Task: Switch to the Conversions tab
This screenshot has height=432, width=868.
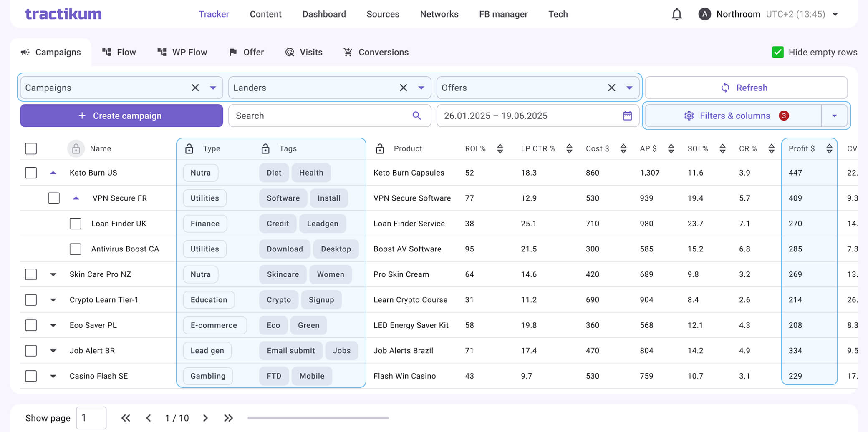Action: pyautogui.click(x=376, y=52)
